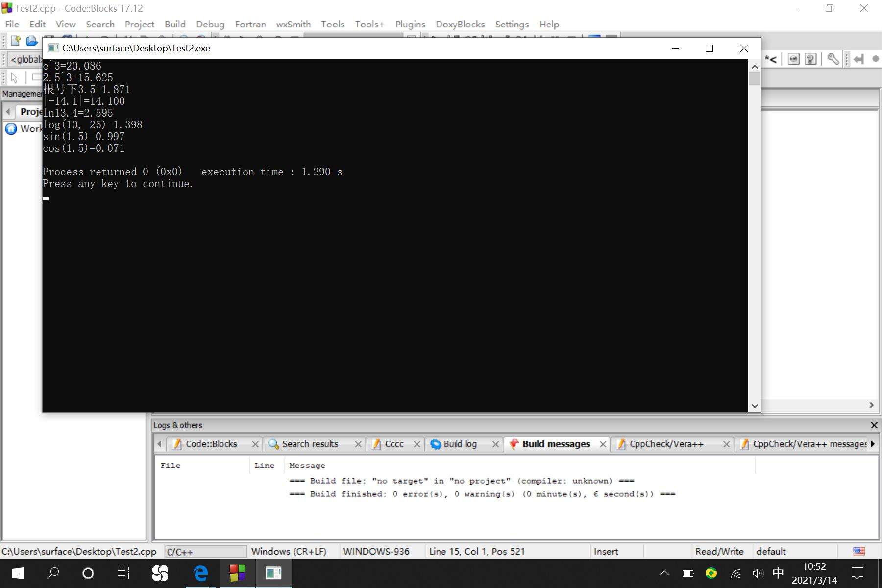Open Microsoft Edge from the taskbar
The height and width of the screenshot is (588, 882).
click(200, 573)
